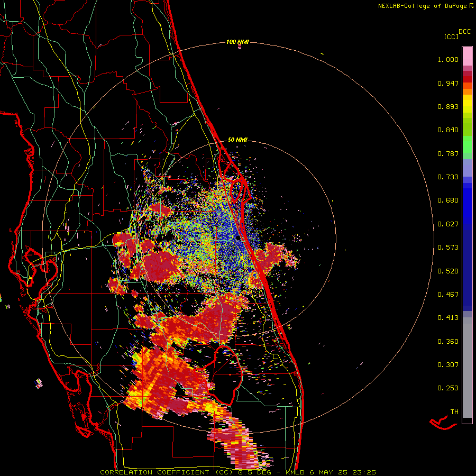
Task: Click the "0.947" scale value
Action: click(448, 83)
